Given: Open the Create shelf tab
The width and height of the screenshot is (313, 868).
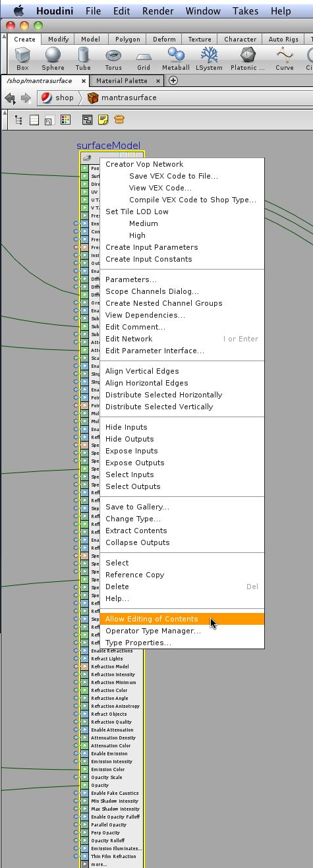Looking at the screenshot, I should [x=25, y=40].
